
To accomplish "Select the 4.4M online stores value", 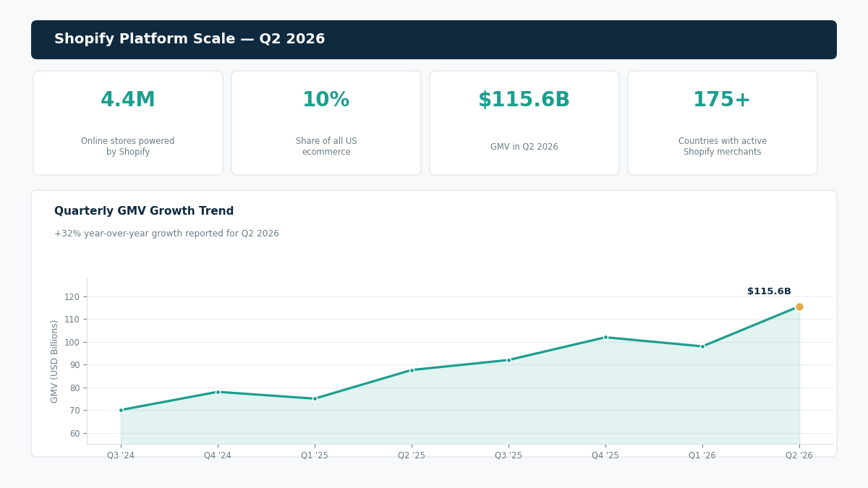I will (x=128, y=100).
